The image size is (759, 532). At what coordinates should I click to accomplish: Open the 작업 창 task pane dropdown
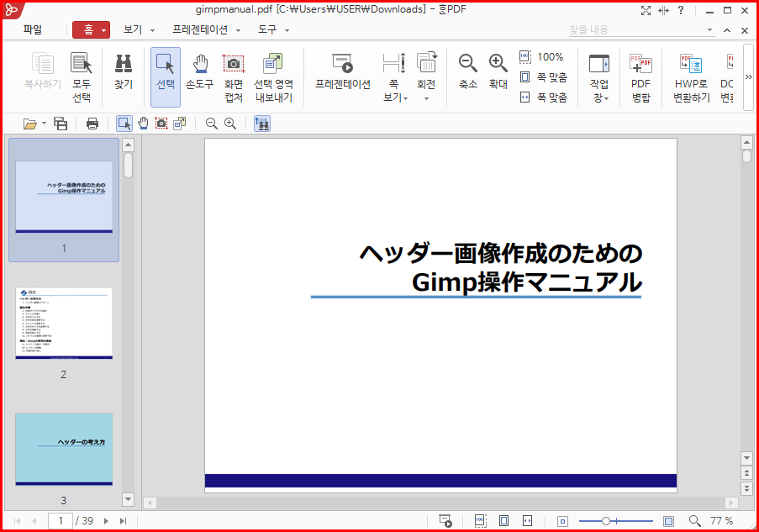pos(599,77)
